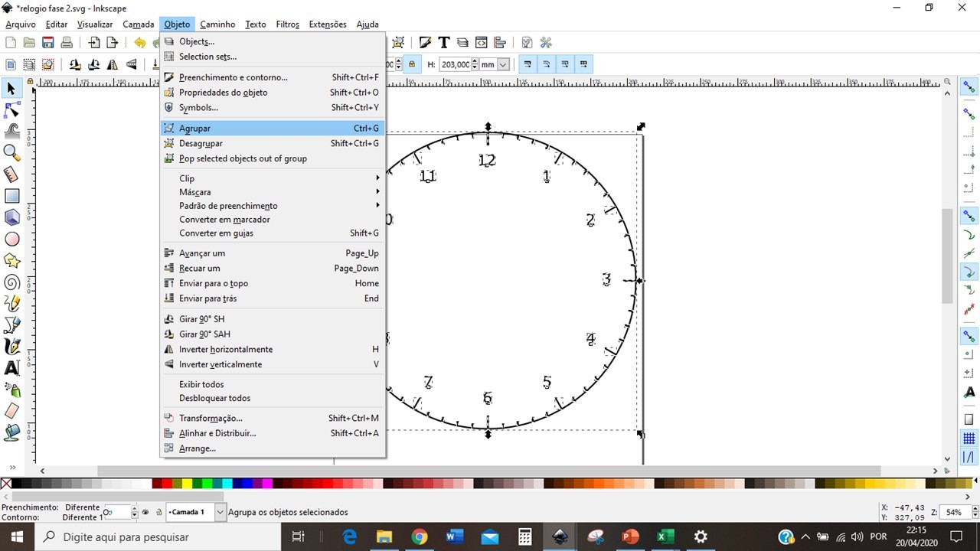980x551 pixels.
Task: Select the Eraser tool
Action: point(11,411)
